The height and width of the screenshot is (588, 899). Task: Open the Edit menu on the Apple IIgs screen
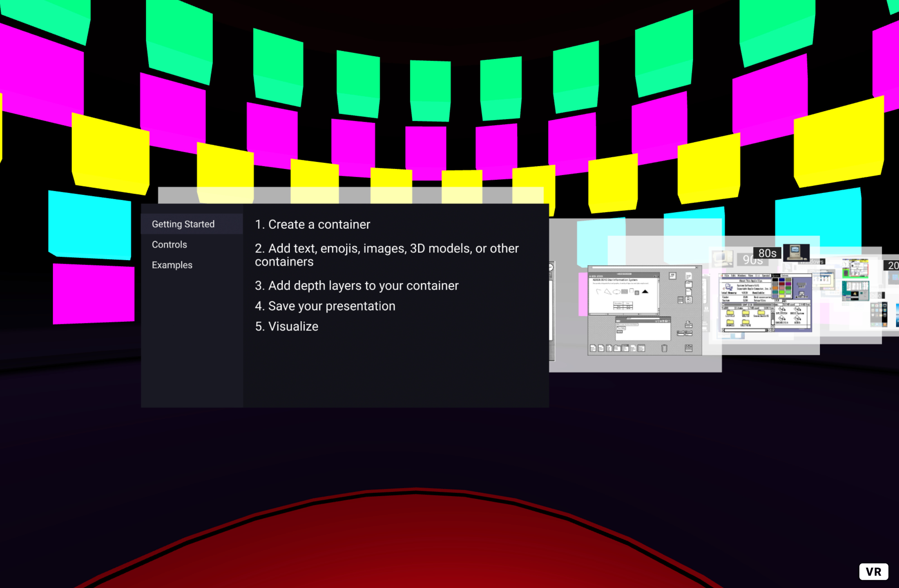pos(733,276)
